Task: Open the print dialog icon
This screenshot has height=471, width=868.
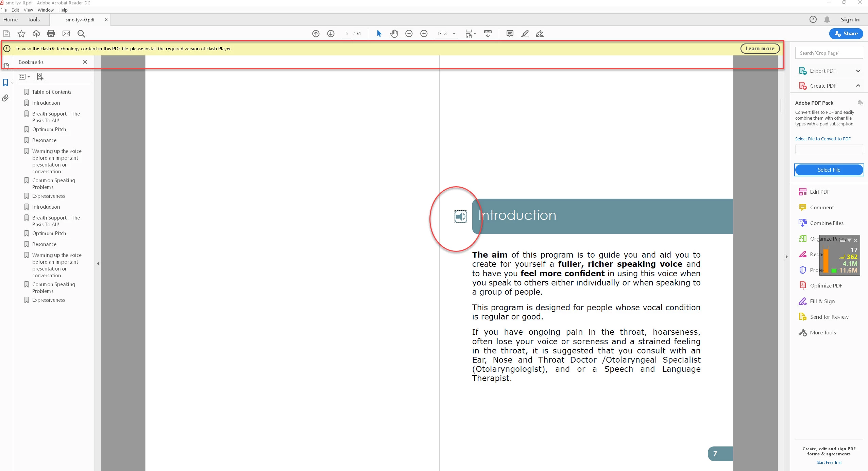Action: click(51, 34)
